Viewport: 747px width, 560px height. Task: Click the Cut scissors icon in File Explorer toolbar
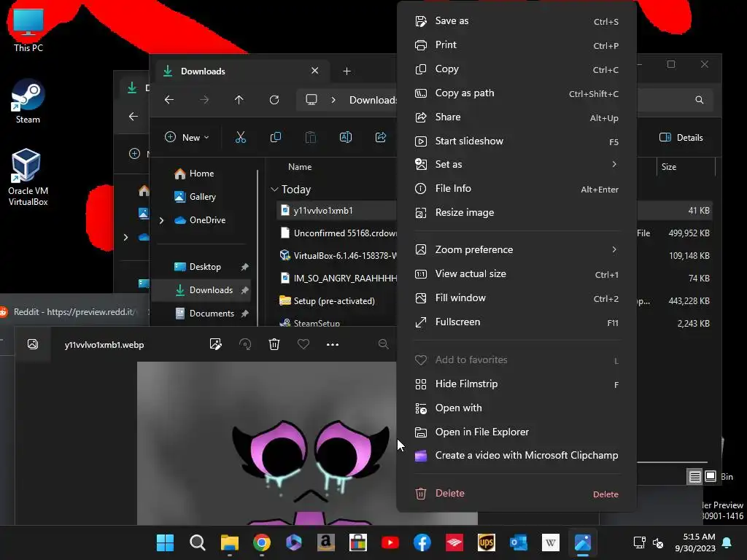click(241, 138)
